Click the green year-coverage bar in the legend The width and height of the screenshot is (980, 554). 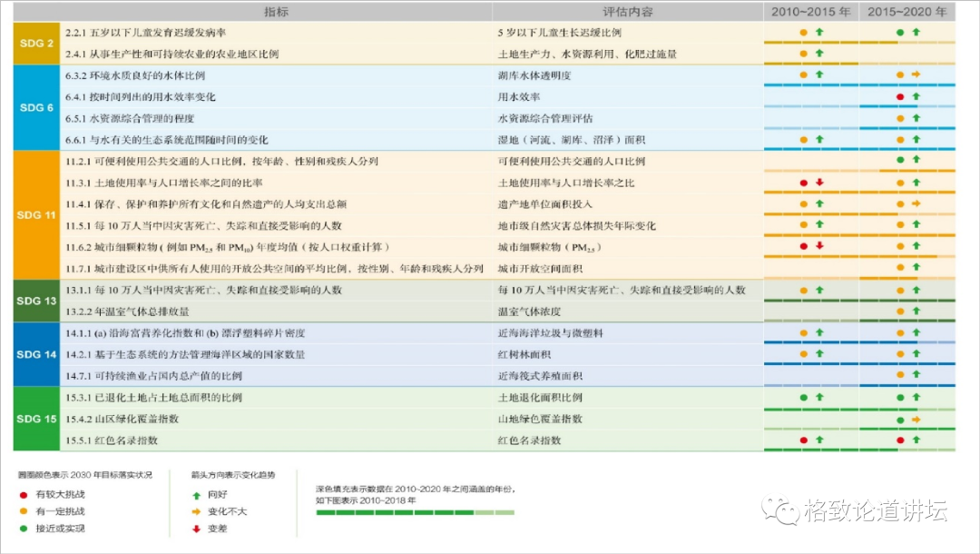[x=415, y=513]
